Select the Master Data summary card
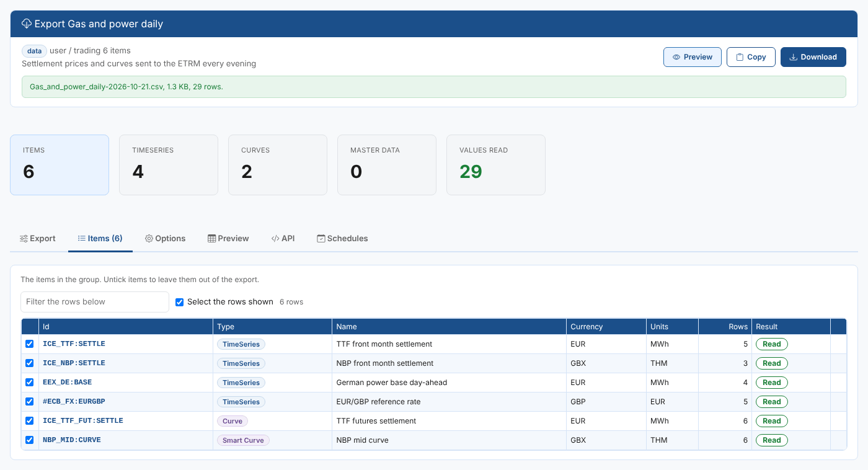The width and height of the screenshot is (868, 470). click(x=387, y=165)
